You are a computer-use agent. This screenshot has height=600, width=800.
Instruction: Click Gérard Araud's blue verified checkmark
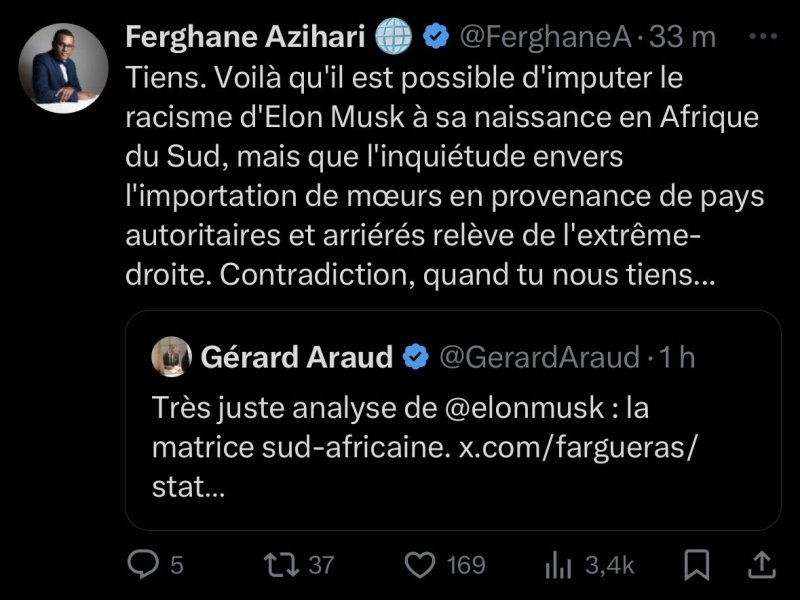pyautogui.click(x=415, y=357)
